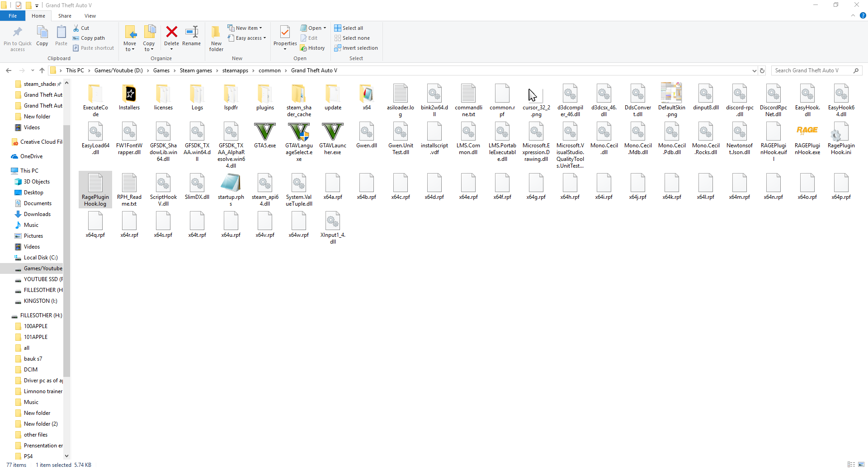Open the file History button

coord(312,48)
